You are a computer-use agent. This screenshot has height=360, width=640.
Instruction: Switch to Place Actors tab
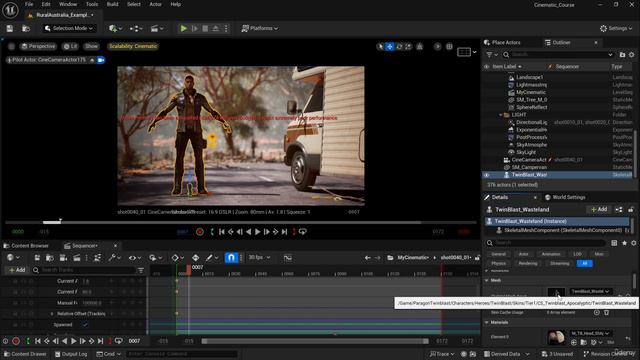pyautogui.click(x=502, y=42)
